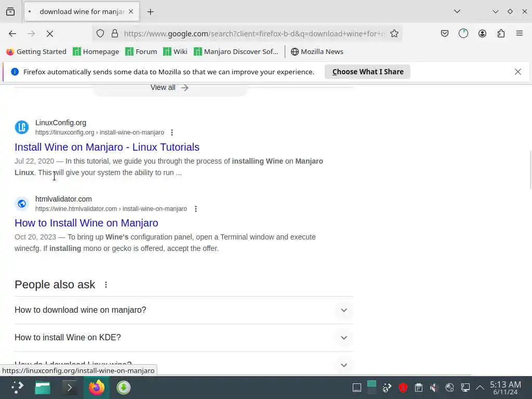This screenshot has height=399, width=532.
Task: View site security padlock info
Action: pos(115,34)
